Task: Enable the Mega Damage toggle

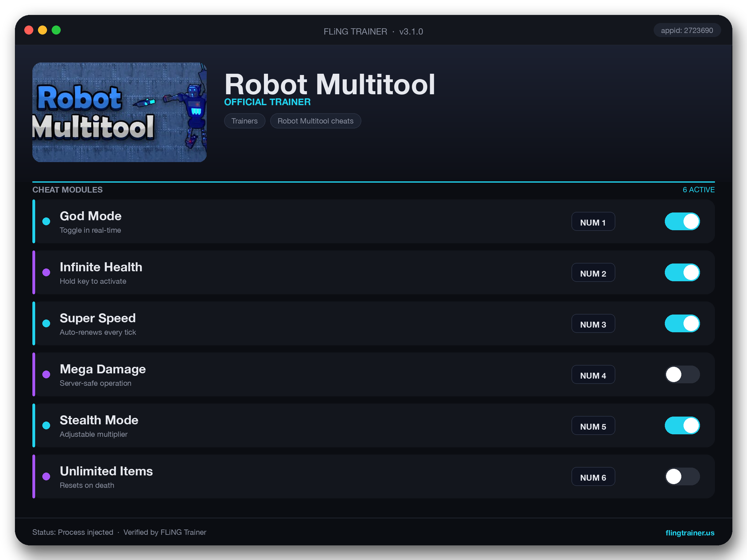Action: [682, 374]
